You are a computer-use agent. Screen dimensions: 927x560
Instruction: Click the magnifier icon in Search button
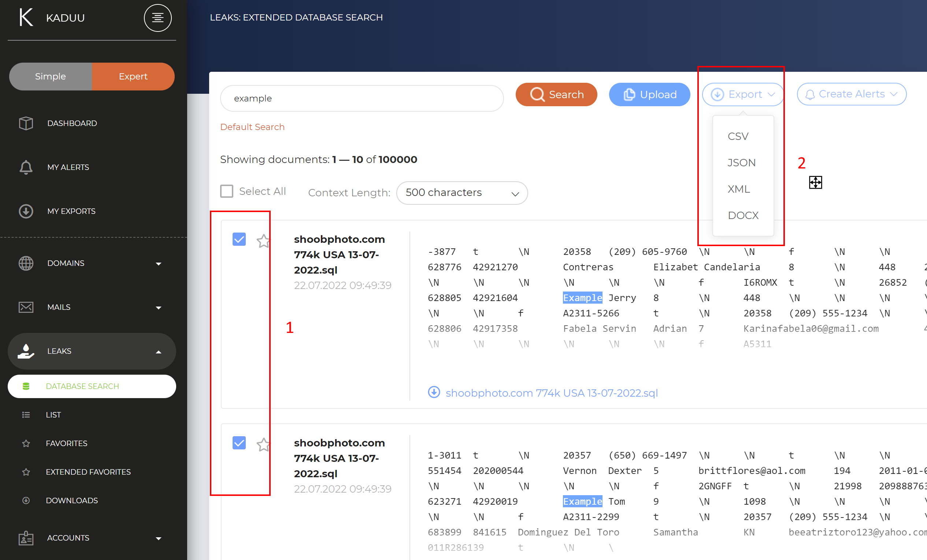[537, 94]
